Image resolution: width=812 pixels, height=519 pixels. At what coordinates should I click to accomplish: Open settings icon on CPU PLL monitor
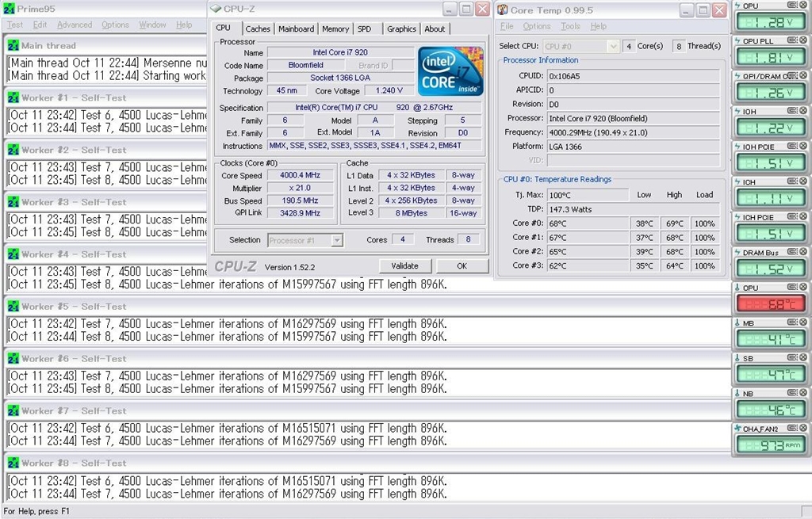pos(792,40)
